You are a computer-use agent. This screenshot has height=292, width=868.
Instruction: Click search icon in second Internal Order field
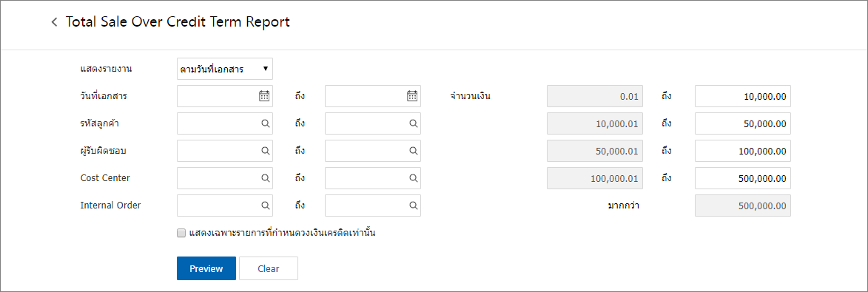pos(413,206)
